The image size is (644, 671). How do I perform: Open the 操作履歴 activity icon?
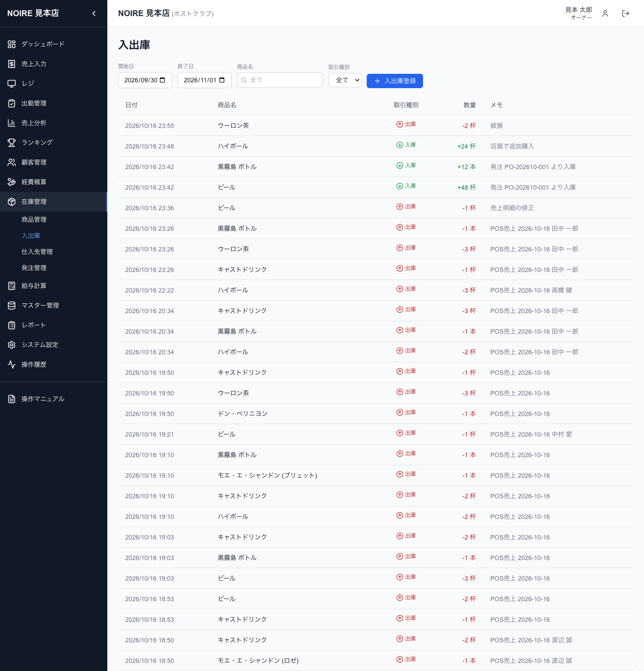tap(12, 365)
